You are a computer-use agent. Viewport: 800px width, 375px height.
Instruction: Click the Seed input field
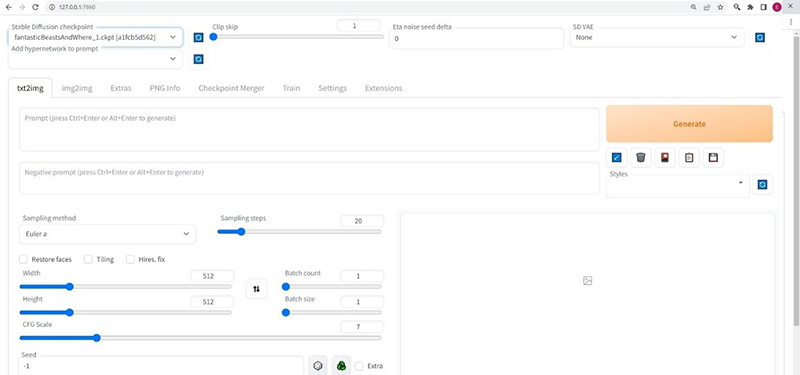point(161,366)
